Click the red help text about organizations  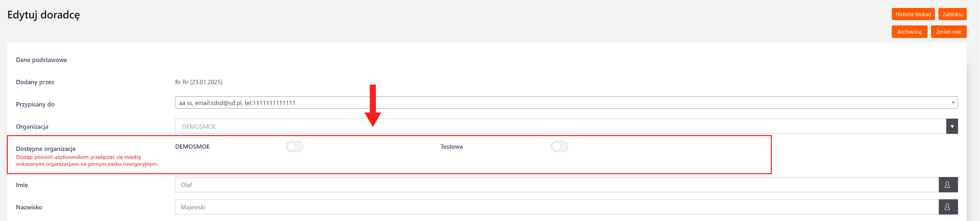click(x=87, y=160)
